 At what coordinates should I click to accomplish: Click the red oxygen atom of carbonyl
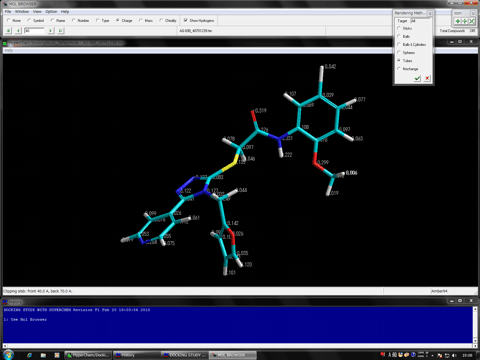click(x=253, y=116)
